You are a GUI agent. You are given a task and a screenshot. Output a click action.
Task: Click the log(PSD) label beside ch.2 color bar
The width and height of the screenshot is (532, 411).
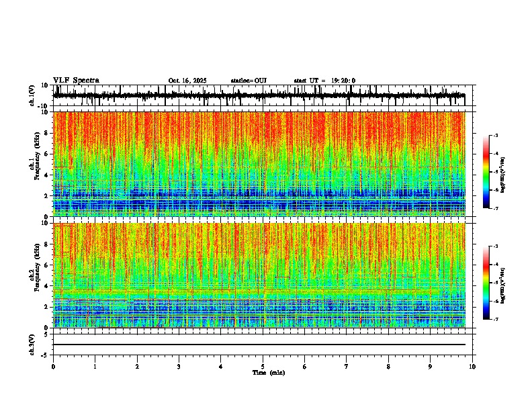503,285
